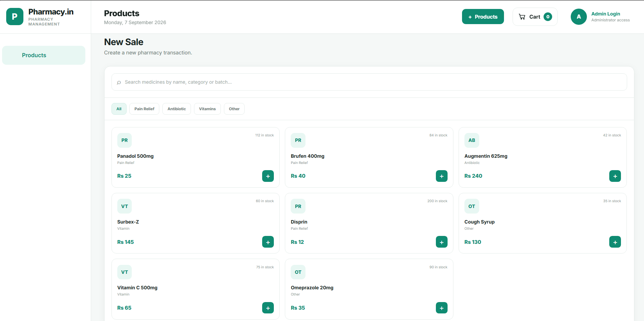Add Panadol 500mg to cart

[x=268, y=176]
